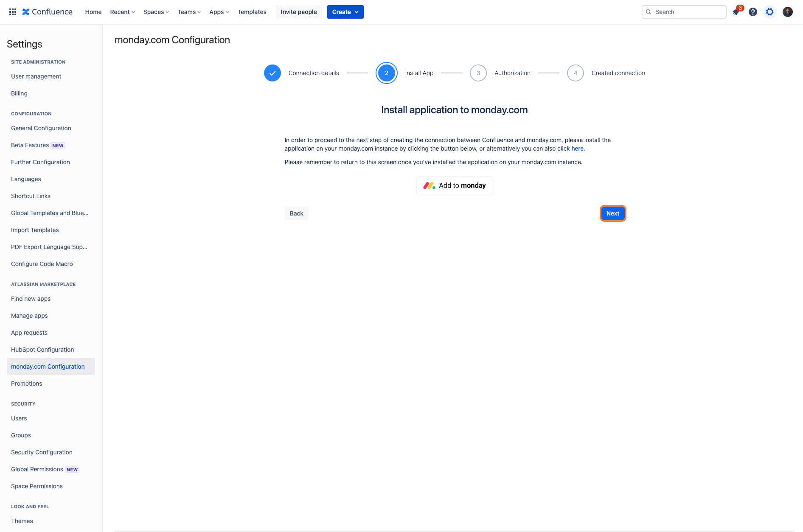Screen dimensions: 803x532
Task: Open Import Templates in sidebar
Action: pyautogui.click(x=51, y=230)
